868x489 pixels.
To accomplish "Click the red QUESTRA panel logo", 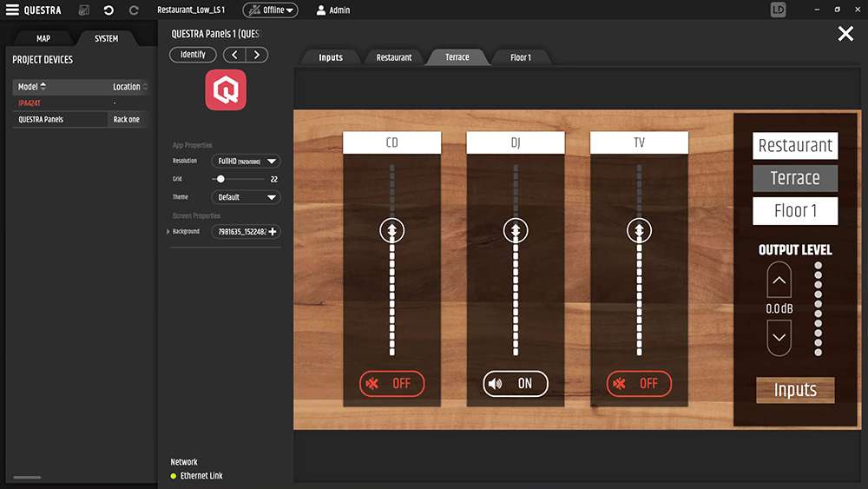I will click(x=226, y=90).
